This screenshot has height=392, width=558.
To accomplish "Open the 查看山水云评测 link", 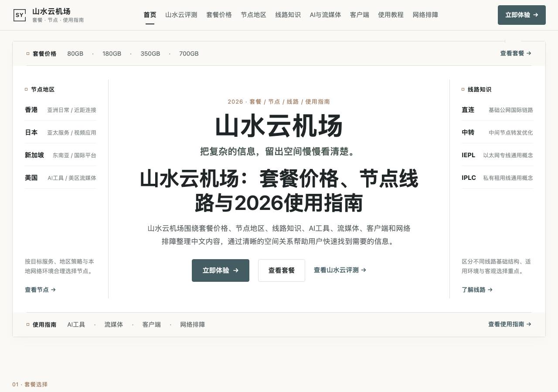I will [x=340, y=270].
